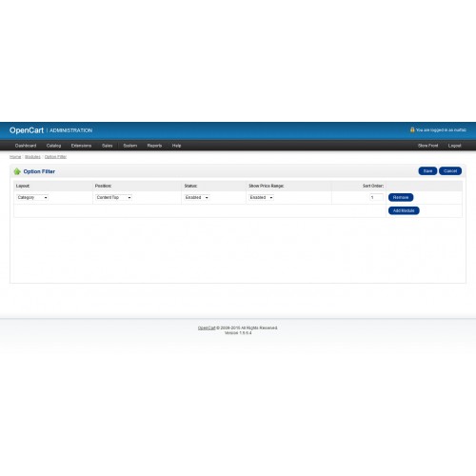Click the Sort Order input field
This screenshot has height=476, width=476.
point(376,197)
